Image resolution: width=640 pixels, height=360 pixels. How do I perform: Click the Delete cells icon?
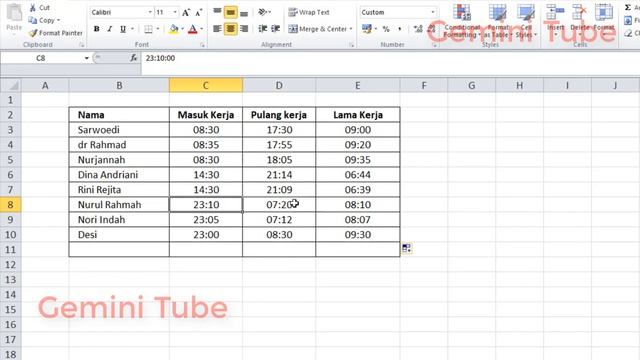[x=580, y=12]
